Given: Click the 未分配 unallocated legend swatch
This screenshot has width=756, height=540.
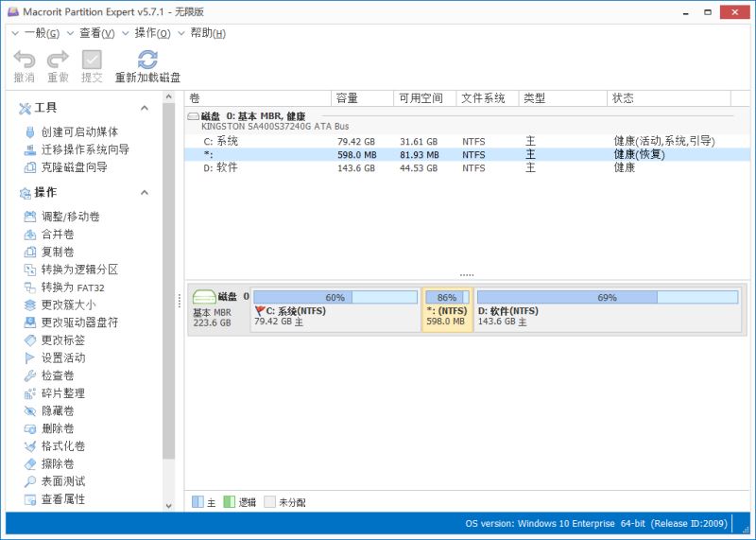Looking at the screenshot, I should pos(269,502).
